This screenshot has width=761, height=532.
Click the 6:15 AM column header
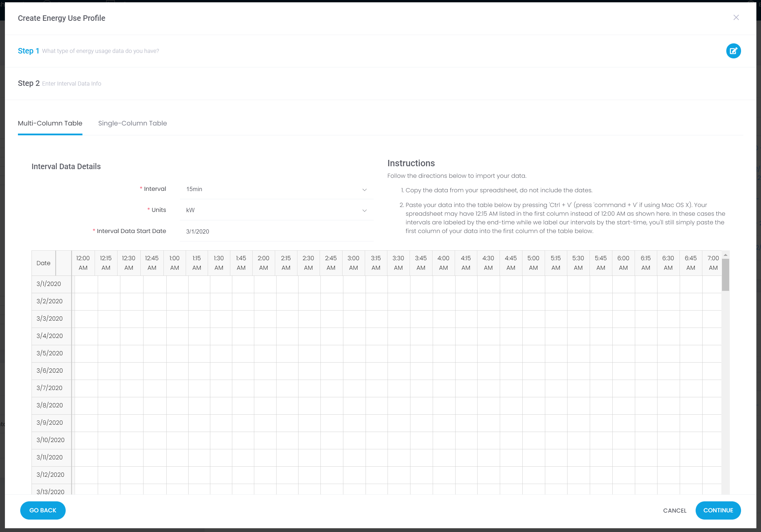pos(646,263)
